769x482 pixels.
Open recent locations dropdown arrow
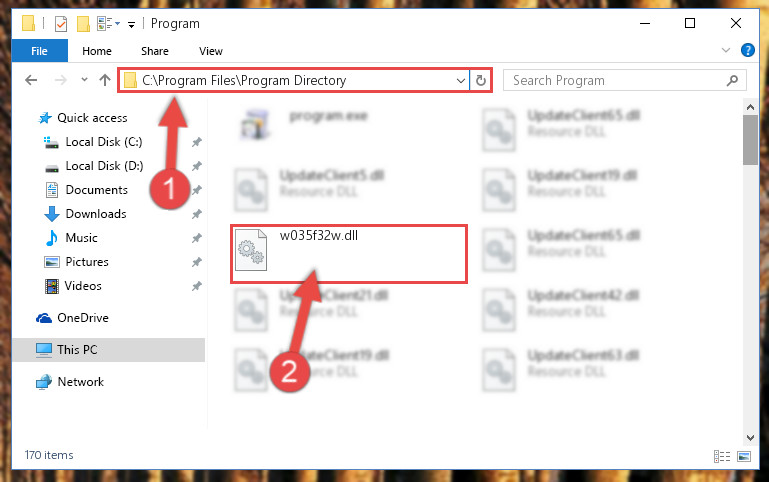[x=84, y=79]
